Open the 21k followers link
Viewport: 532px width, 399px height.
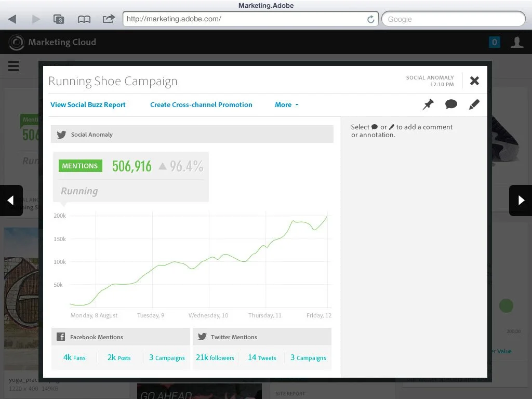coord(215,357)
